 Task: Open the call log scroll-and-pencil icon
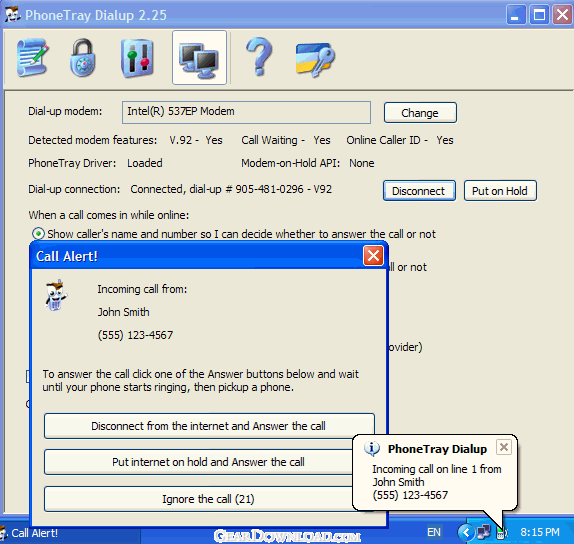[32, 57]
